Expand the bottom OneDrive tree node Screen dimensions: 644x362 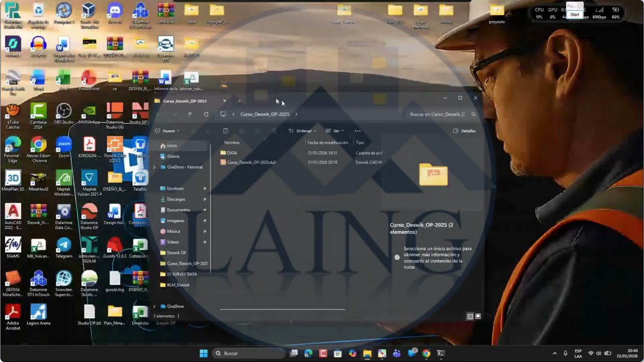coord(154,306)
